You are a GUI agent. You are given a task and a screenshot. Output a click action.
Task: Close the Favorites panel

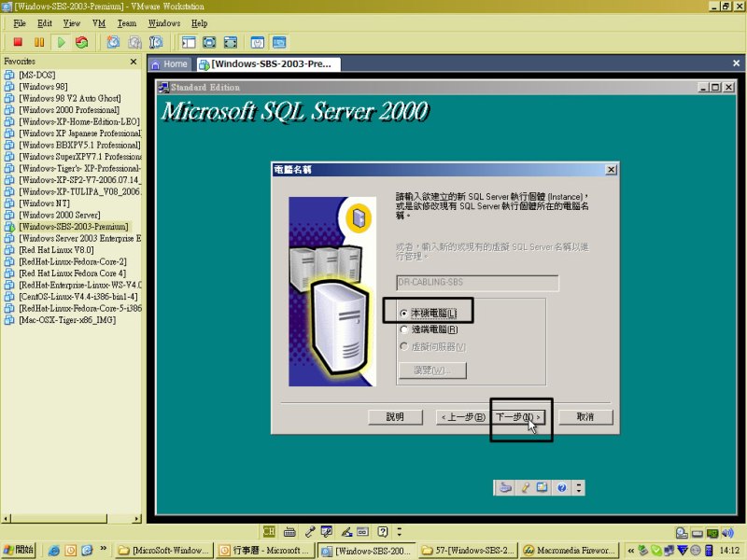click(134, 62)
